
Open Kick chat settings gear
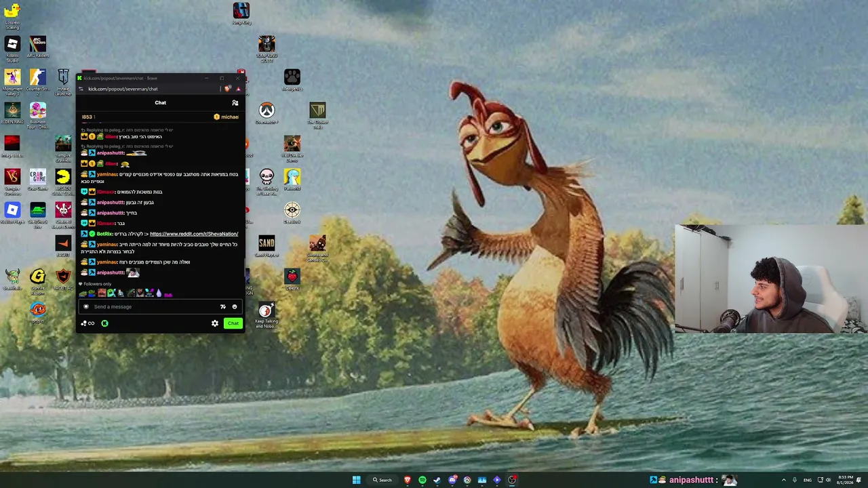pos(215,323)
